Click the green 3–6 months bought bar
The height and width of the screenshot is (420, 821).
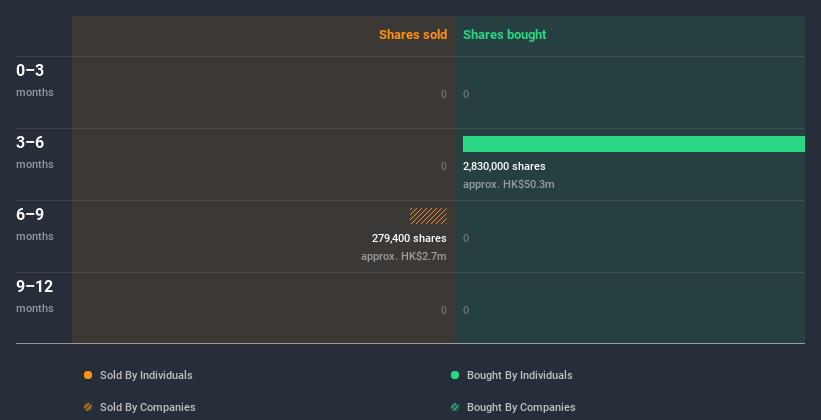pyautogui.click(x=634, y=144)
